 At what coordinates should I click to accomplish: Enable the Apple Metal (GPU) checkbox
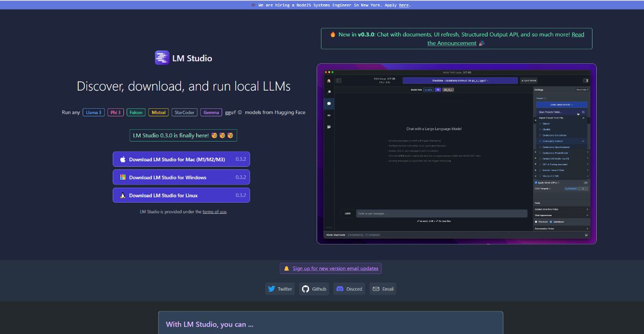pos(536,183)
